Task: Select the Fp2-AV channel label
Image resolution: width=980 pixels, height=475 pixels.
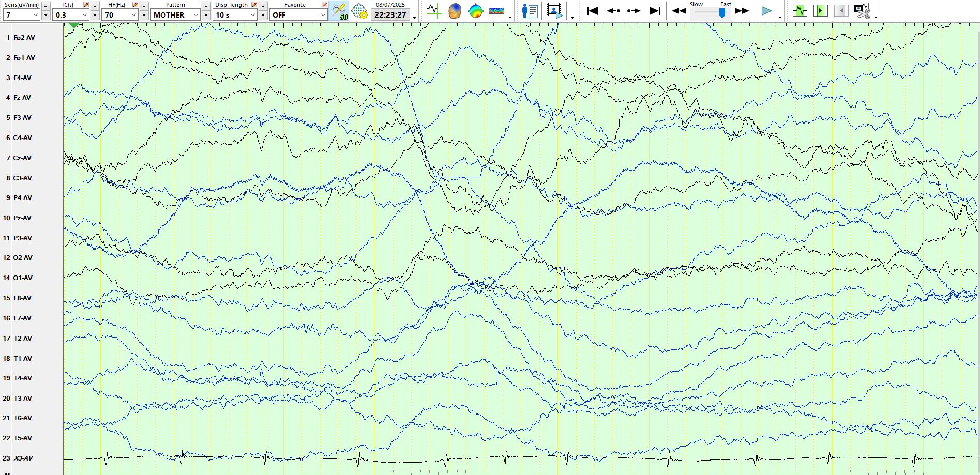Action: pyautogui.click(x=24, y=38)
